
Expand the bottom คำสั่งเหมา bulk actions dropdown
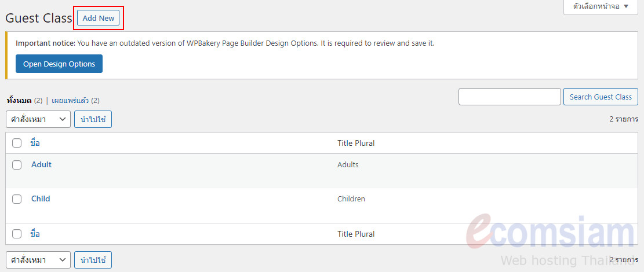38,260
